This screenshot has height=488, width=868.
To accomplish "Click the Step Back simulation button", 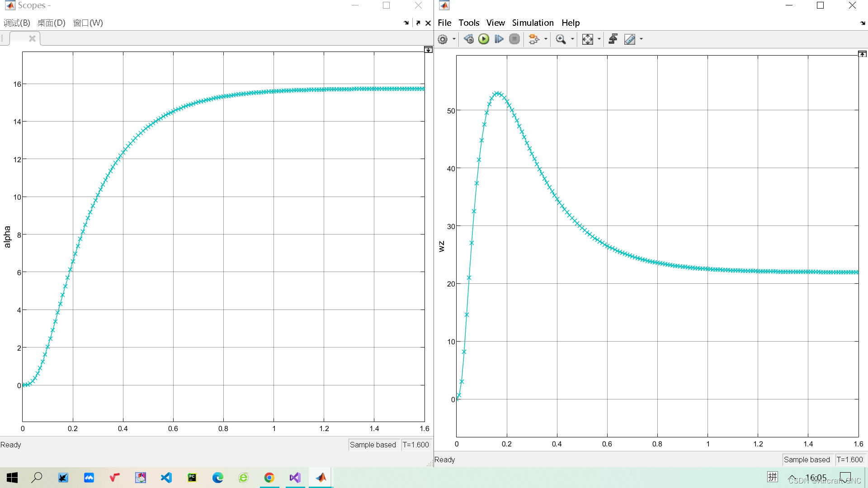I will 469,39.
